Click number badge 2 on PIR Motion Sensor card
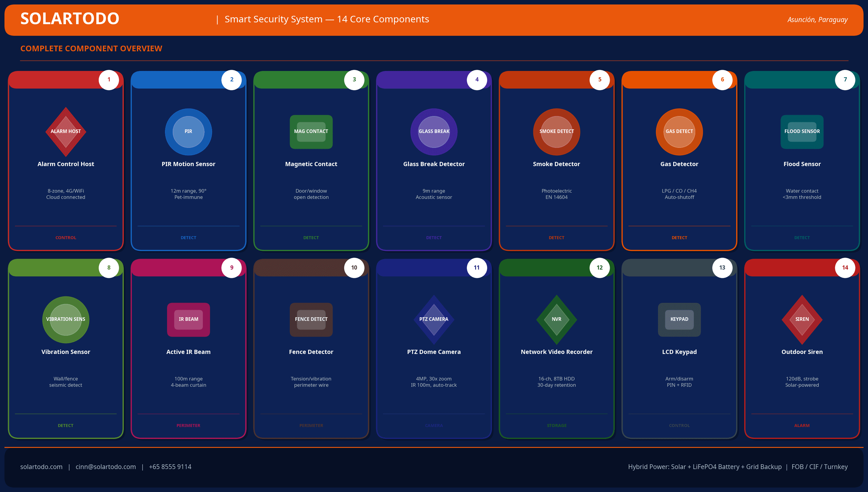Screen dimensions: 868x492 [x=231, y=80]
